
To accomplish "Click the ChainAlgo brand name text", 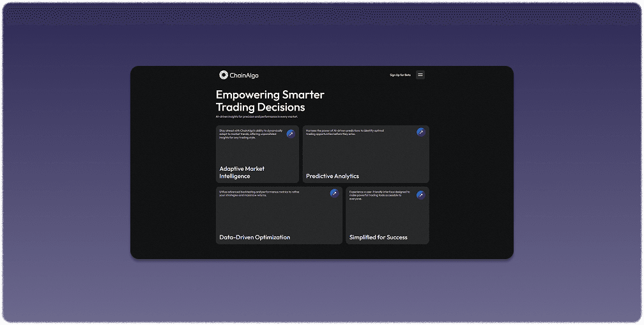I will [x=244, y=75].
